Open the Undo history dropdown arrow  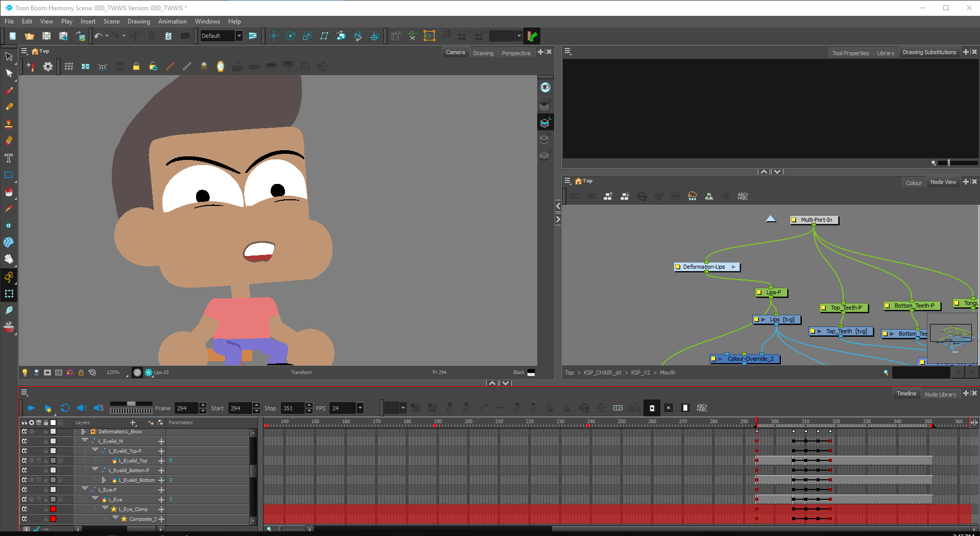(107, 36)
